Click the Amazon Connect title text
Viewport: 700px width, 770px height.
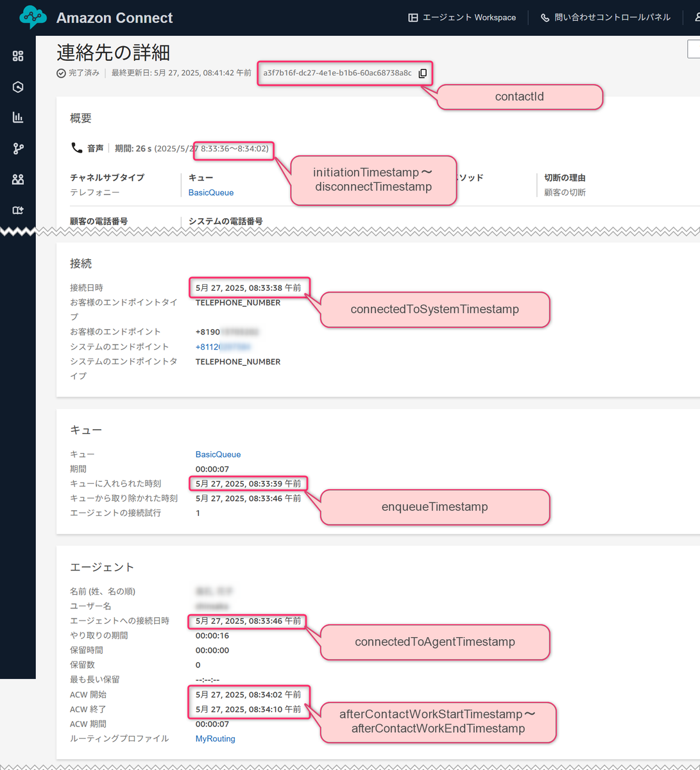point(114,18)
